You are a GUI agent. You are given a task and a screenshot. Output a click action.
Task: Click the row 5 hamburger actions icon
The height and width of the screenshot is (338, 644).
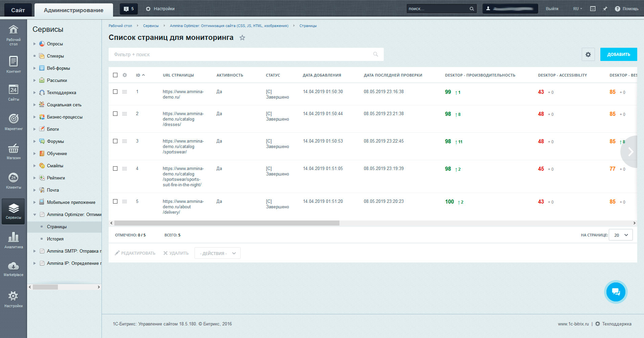[125, 202]
